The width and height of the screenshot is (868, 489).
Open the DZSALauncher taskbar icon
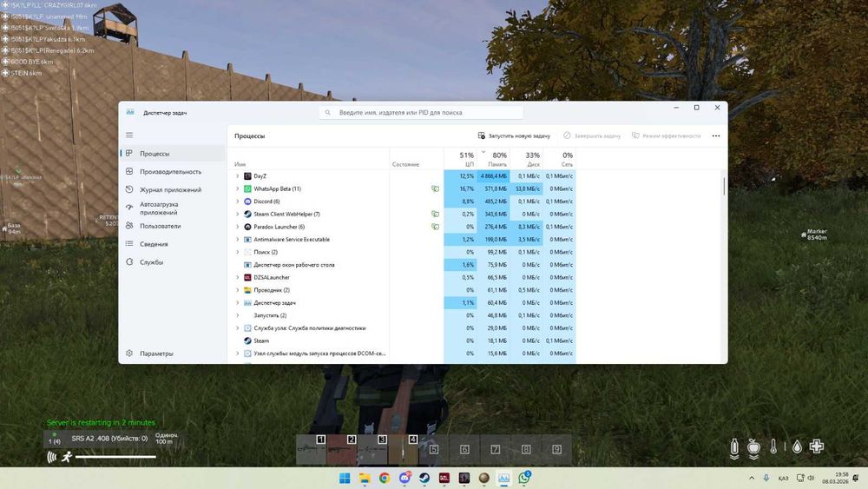point(444,478)
